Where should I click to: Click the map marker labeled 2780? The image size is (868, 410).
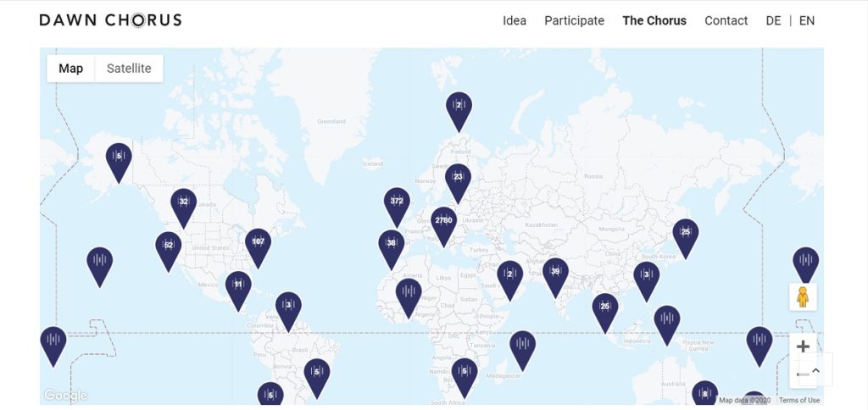point(443,225)
